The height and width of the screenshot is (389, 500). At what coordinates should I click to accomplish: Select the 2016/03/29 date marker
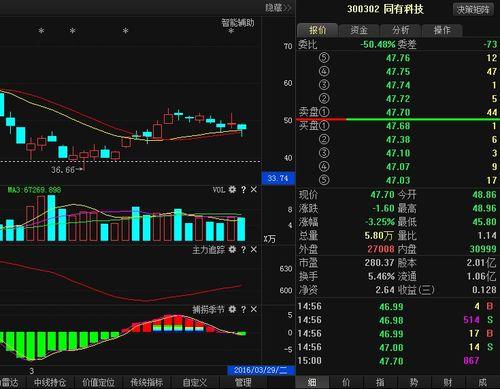coord(260,370)
